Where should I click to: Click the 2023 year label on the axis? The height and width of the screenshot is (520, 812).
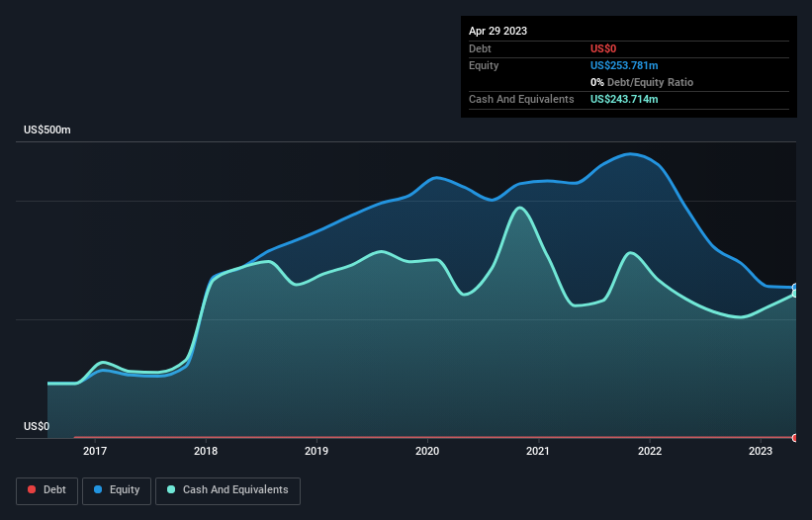tap(761, 452)
